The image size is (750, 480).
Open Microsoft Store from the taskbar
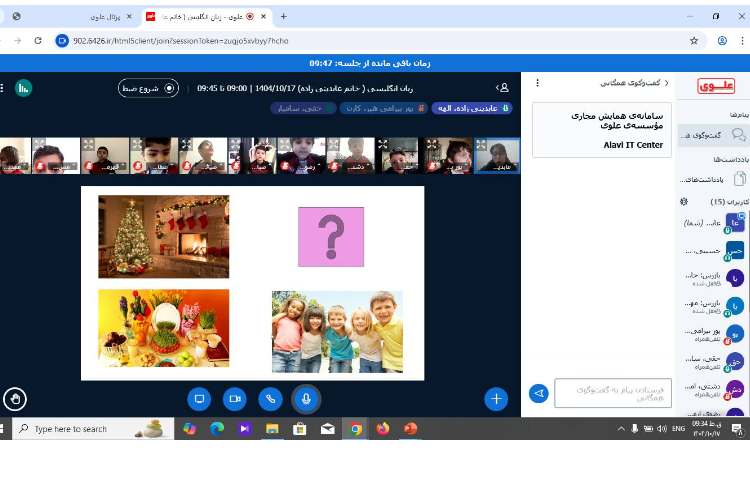coord(300,429)
